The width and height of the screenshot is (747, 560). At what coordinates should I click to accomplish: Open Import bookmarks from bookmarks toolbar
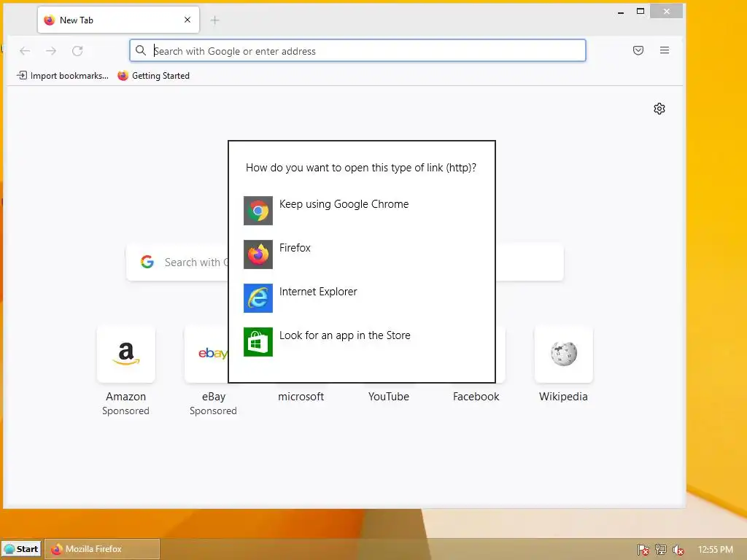(x=63, y=76)
